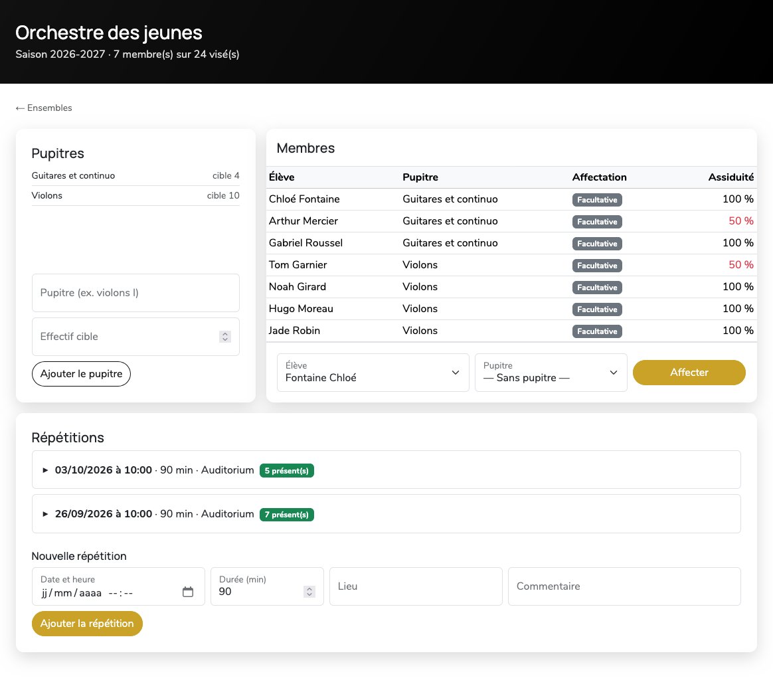Expand the 26/09/2026 rehearsal
773x700 pixels.
386,513
